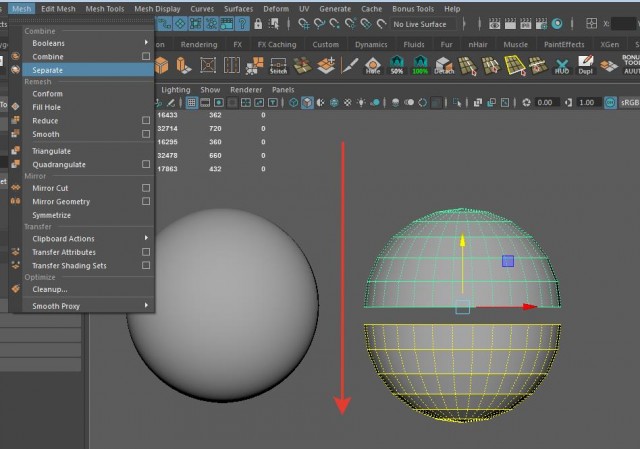This screenshot has height=449, width=640.
Task: Open the viewport Show menu
Action: coord(210,90)
